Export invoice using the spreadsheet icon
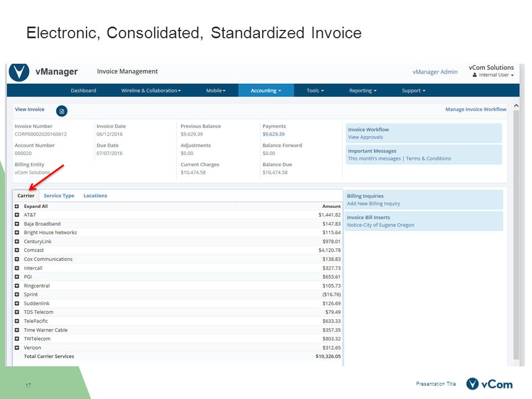Screen dimensions: 532x399 click(x=62, y=111)
